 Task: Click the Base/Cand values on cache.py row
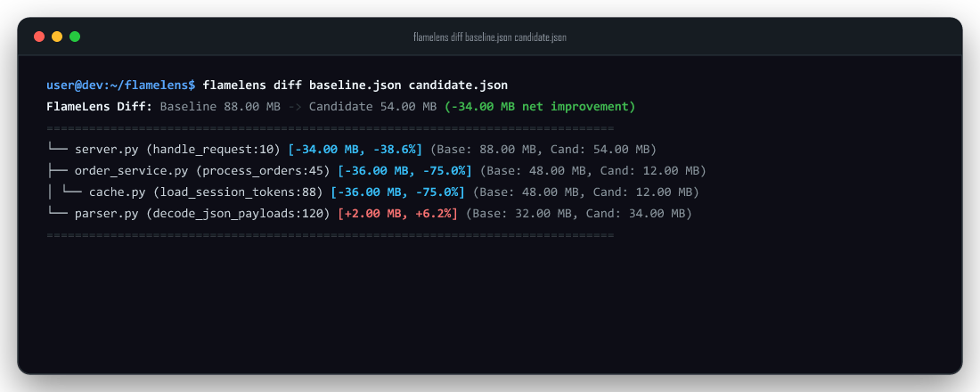585,192
